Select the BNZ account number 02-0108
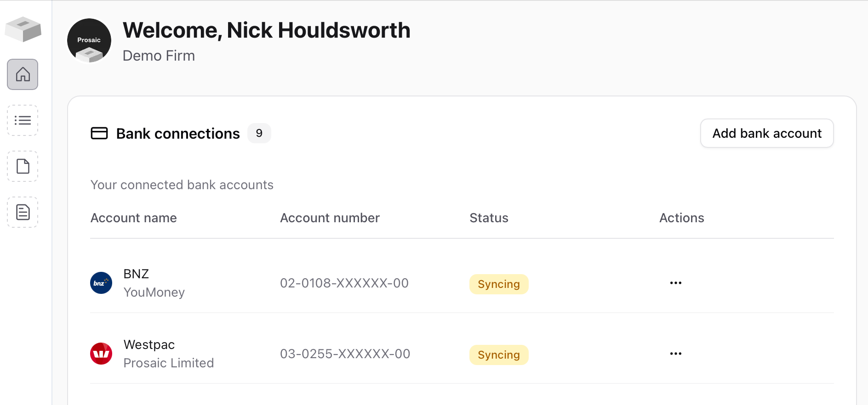The height and width of the screenshot is (405, 868). [x=344, y=283]
